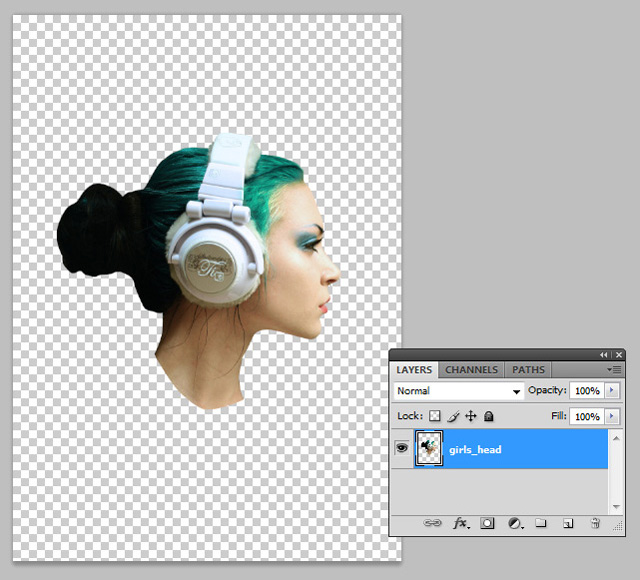Open the layer style fx menu

pos(461,523)
